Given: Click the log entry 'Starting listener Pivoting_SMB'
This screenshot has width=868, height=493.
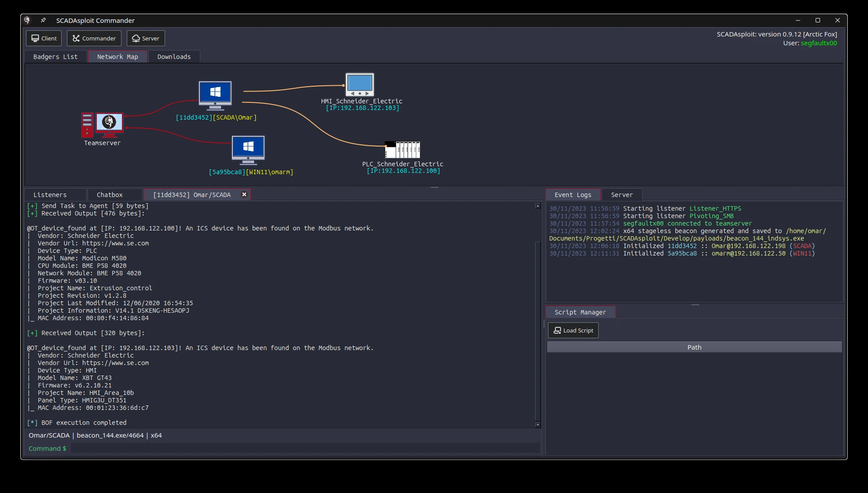Looking at the screenshot, I should 641,216.
